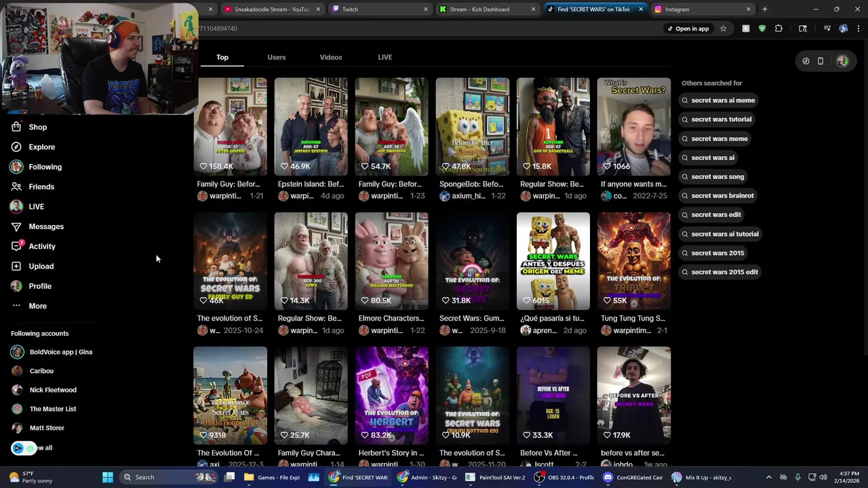The image size is (868, 488).
Task: Open a new browser tab
Action: [765, 9]
